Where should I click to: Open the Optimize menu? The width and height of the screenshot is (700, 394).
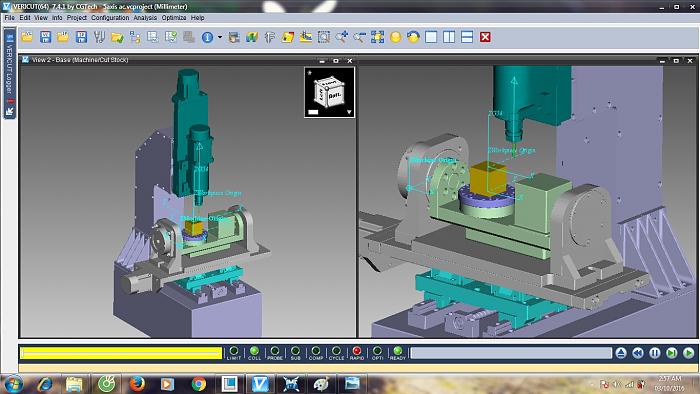coord(174,18)
